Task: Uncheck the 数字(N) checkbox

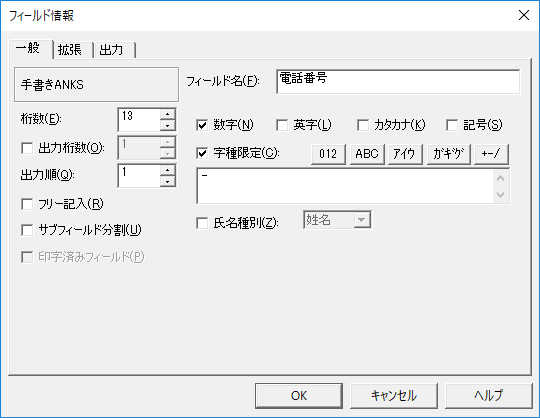Action: point(202,125)
